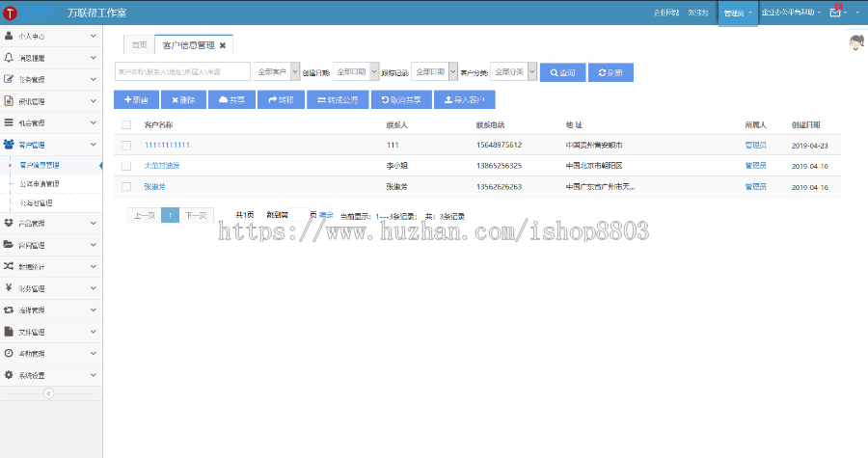Collapse the 客户管理 chevron

pyautogui.click(x=93, y=145)
